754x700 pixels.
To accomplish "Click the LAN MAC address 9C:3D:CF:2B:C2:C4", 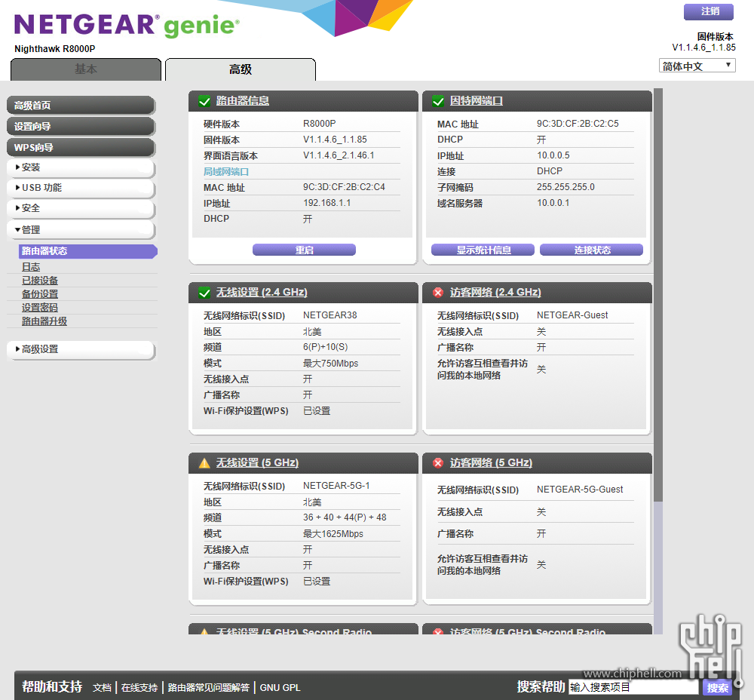I will (345, 187).
